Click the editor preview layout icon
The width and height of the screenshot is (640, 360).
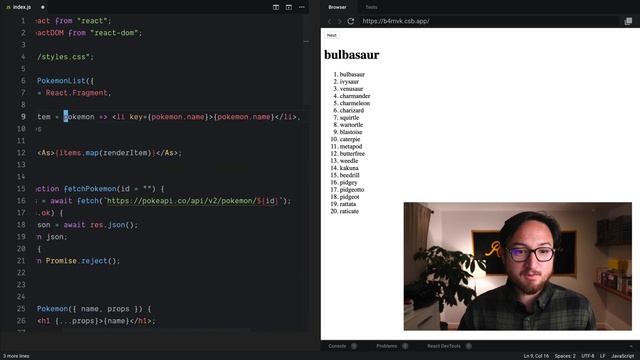click(x=289, y=7)
